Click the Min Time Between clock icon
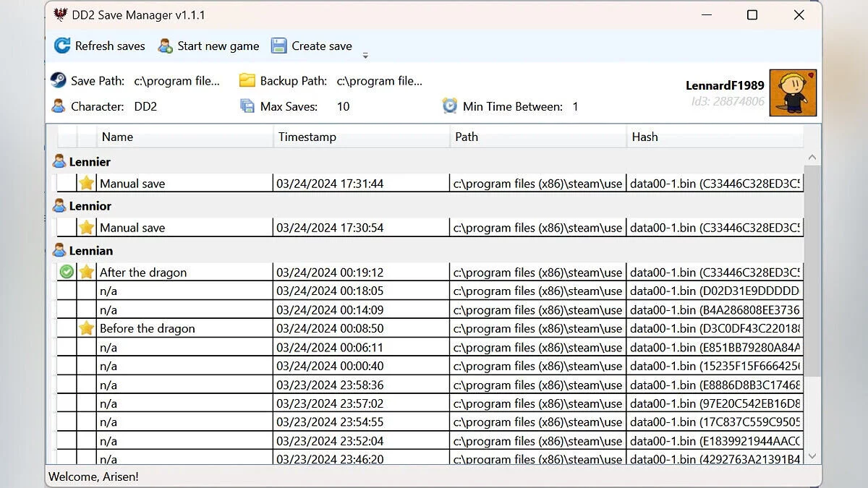 tap(450, 106)
